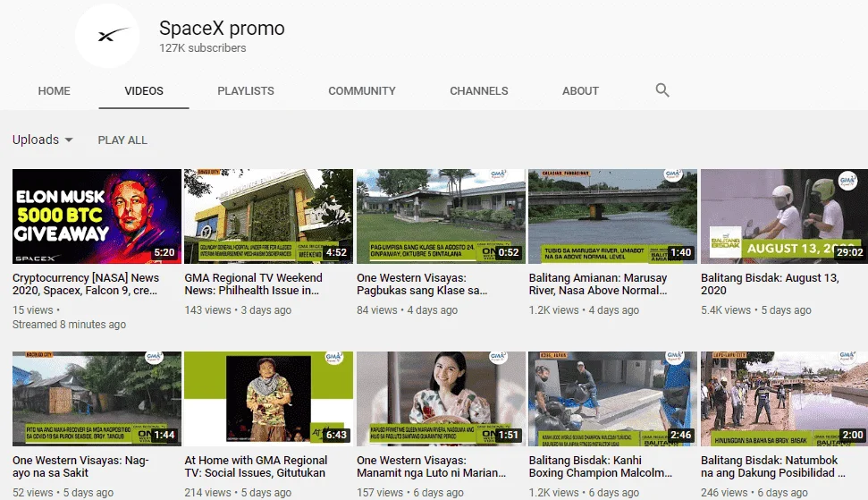Click the Balitang Bisdak: Kanhi Boxing title

coord(601,466)
